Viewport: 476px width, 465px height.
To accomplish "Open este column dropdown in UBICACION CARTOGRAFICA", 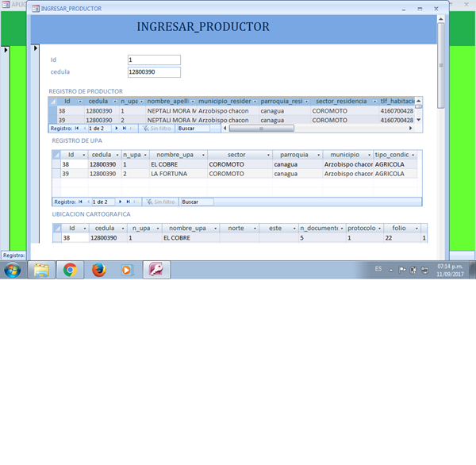I will click(x=294, y=229).
